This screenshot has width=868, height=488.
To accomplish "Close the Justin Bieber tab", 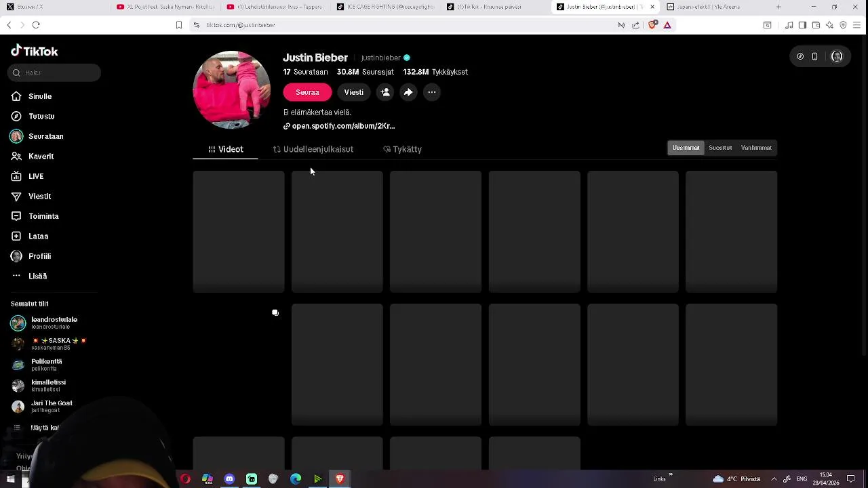I will tap(652, 7).
